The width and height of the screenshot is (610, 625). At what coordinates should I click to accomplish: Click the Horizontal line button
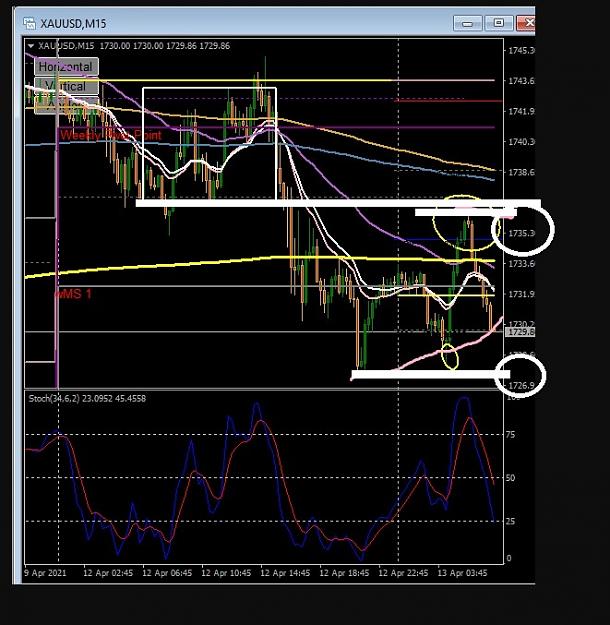[x=66, y=67]
